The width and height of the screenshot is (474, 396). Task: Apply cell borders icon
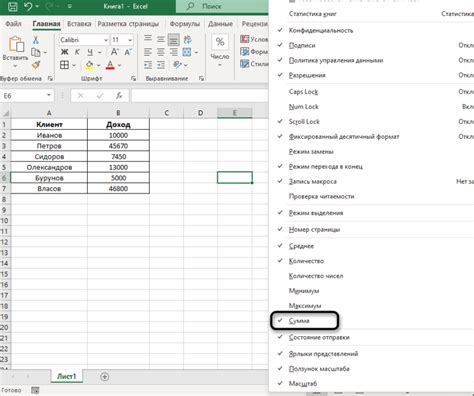tap(65, 65)
